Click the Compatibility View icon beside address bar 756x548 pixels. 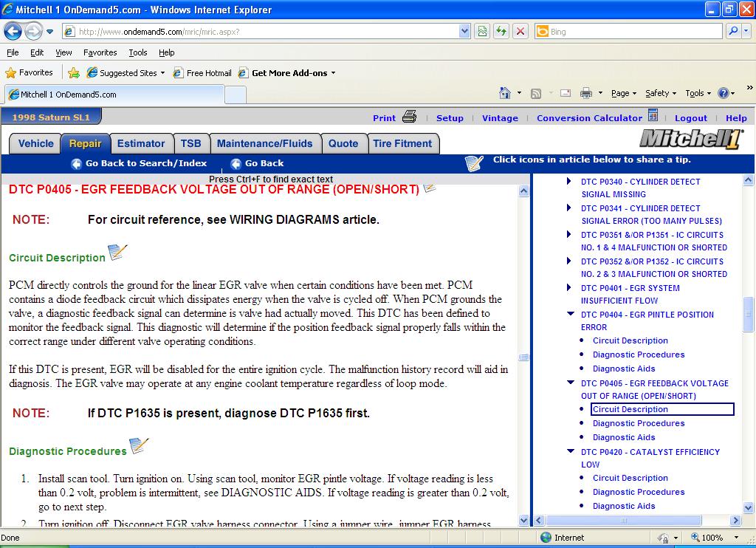[x=482, y=31]
